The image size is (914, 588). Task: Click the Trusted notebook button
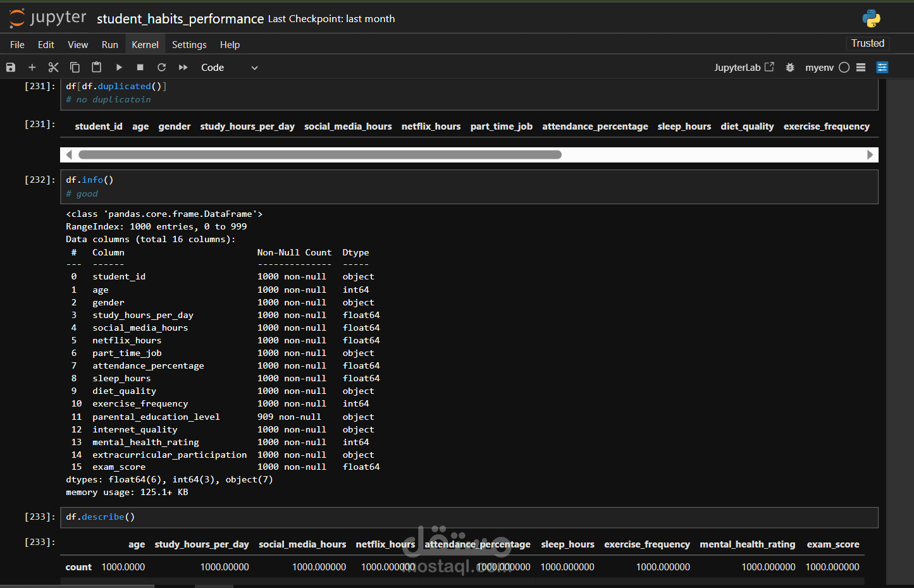[868, 44]
